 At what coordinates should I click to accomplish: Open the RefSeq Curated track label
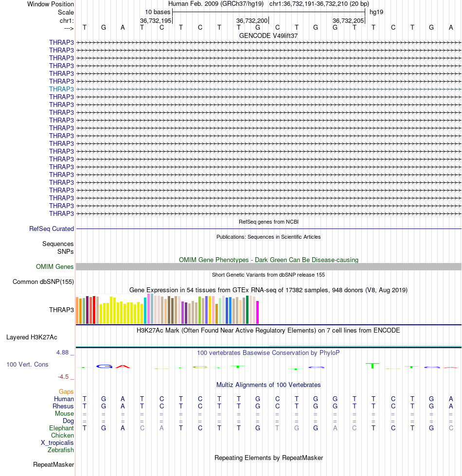coord(52,229)
